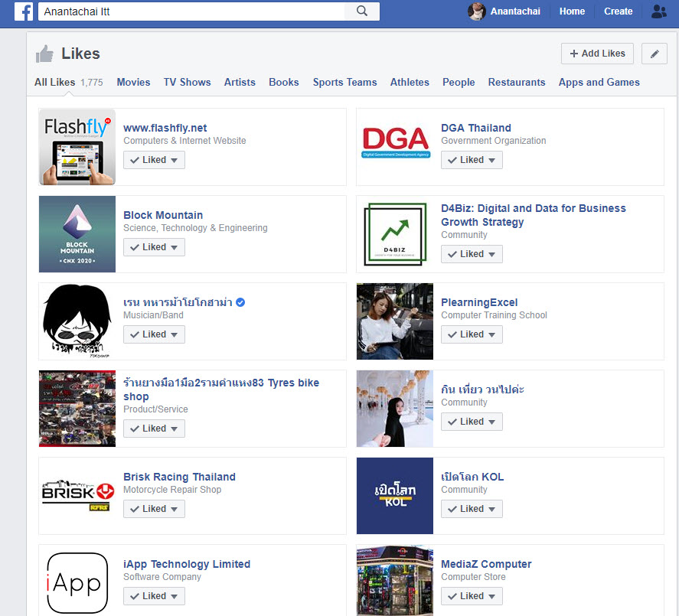The width and height of the screenshot is (679, 616).
Task: Expand Liked dropdown for Brisk Racing Thailand
Action: coord(154,509)
